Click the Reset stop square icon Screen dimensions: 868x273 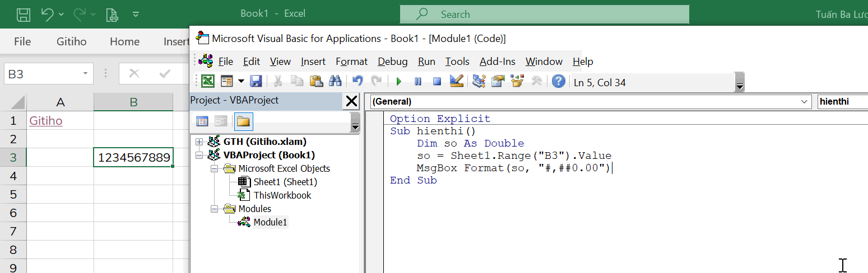[437, 82]
